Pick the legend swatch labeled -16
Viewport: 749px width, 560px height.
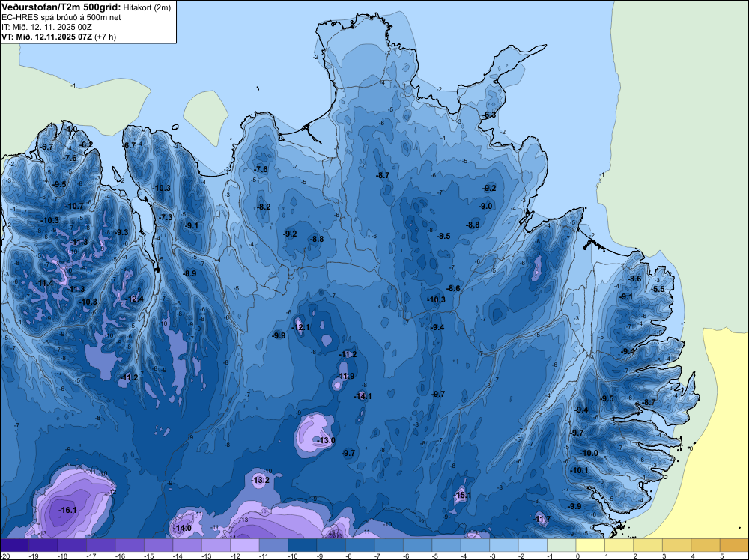tap(130, 545)
